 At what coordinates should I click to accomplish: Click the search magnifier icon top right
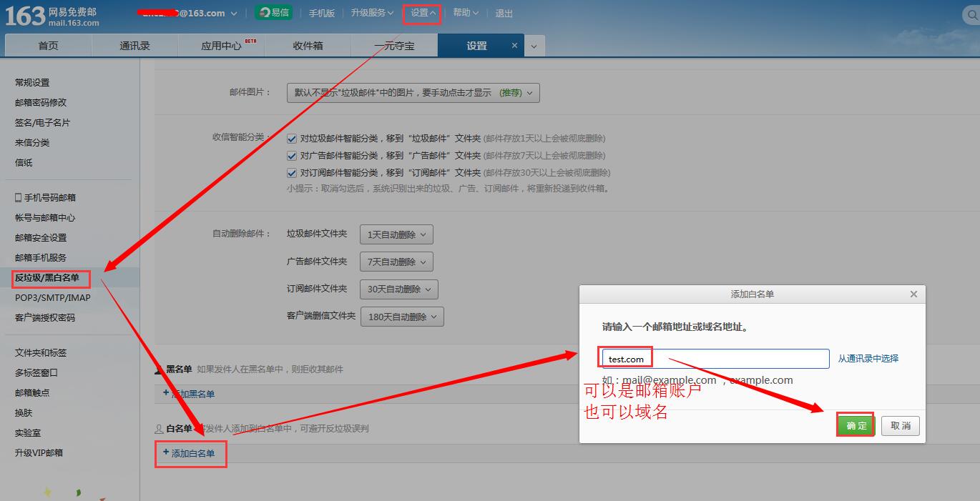[973, 14]
